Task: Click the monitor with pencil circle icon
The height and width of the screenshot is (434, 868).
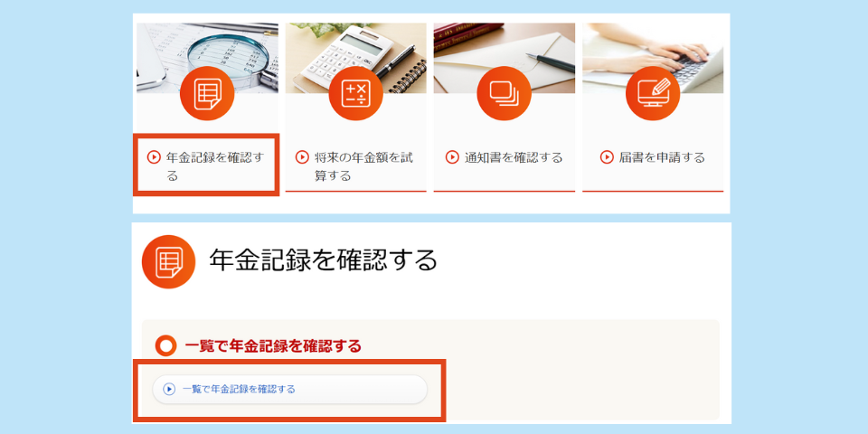Action: [653, 93]
